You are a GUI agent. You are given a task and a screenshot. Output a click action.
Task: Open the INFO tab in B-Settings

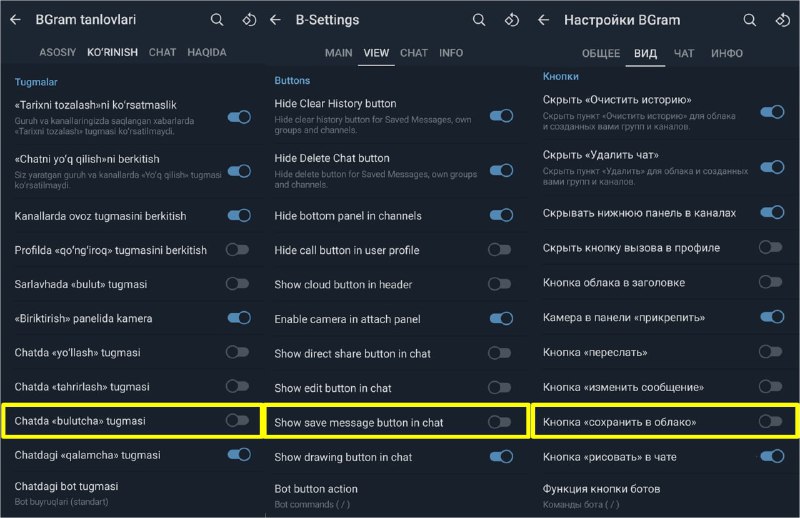(451, 53)
